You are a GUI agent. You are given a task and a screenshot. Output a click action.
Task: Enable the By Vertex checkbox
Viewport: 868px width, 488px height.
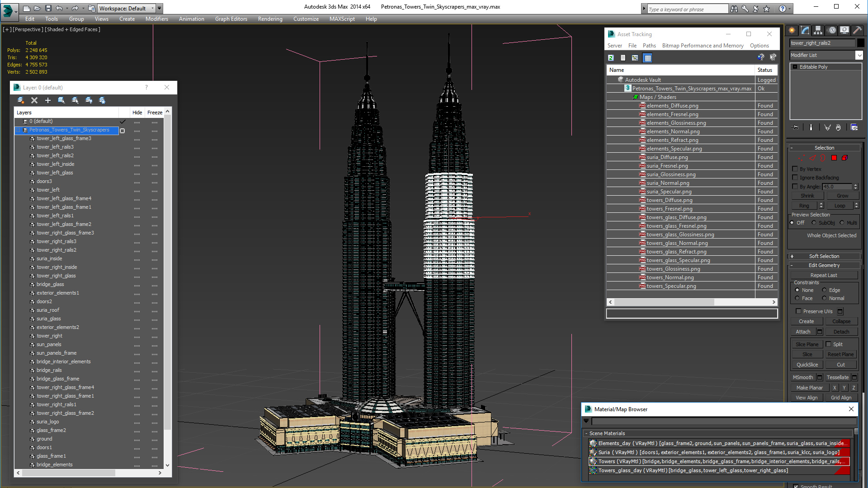pos(795,169)
